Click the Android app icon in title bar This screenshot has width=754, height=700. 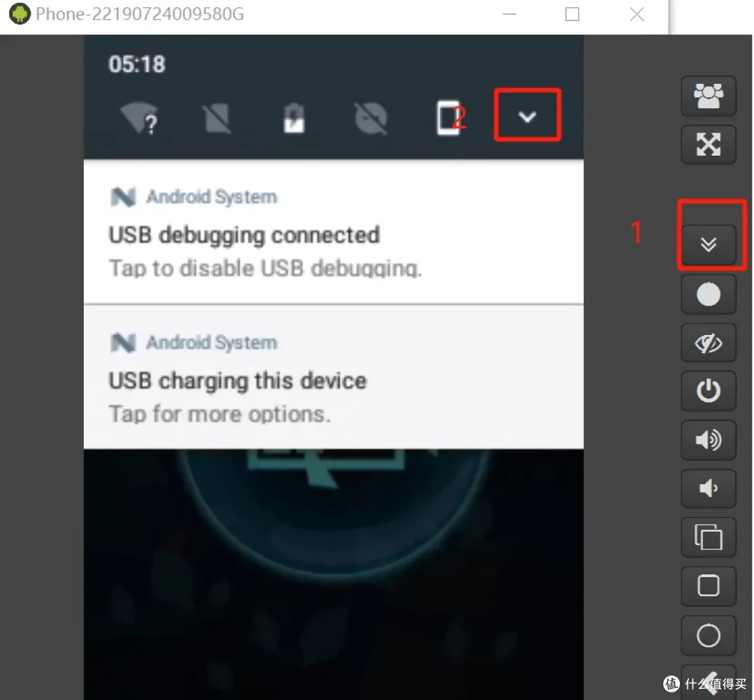(x=20, y=13)
